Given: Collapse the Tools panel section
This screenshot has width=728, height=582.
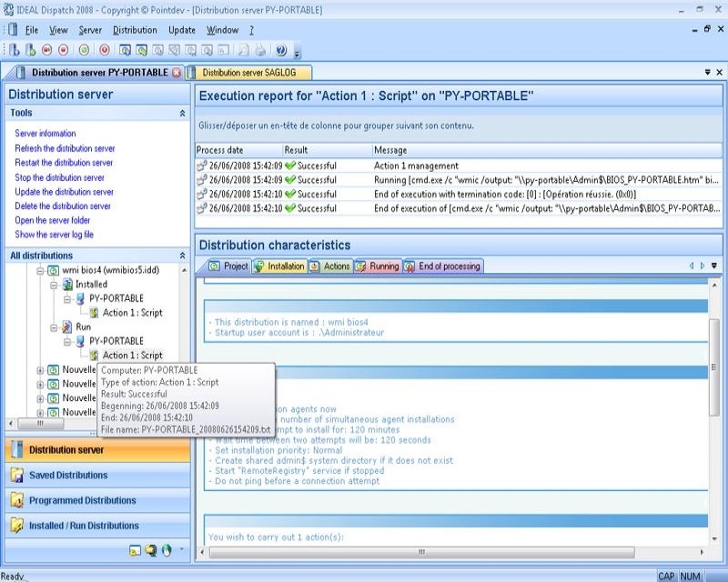Looking at the screenshot, I should point(182,114).
